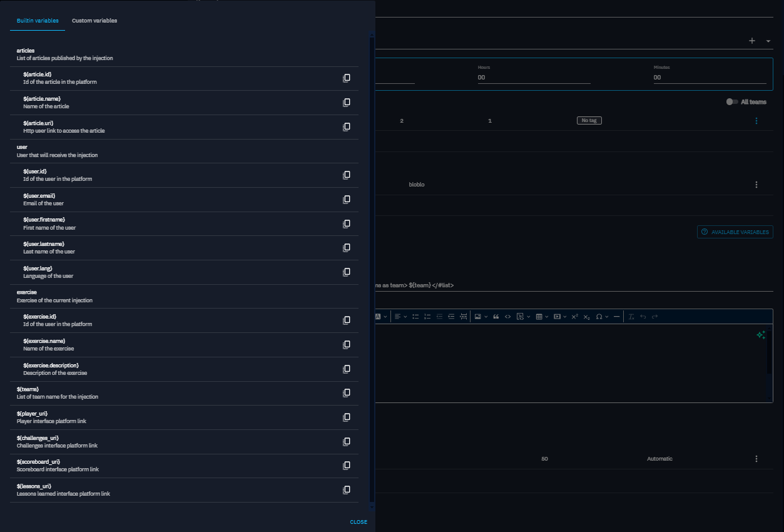This screenshot has height=532, width=784.
Task: Click the AI sparkle icon in editor
Action: (x=761, y=335)
